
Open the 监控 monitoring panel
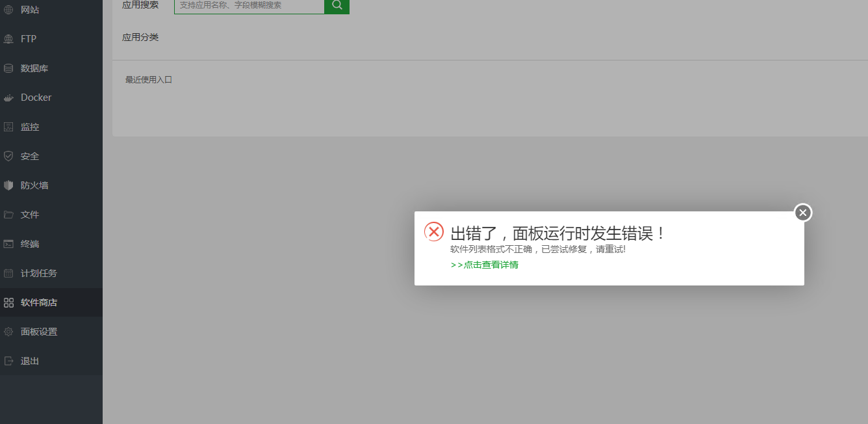coord(30,126)
